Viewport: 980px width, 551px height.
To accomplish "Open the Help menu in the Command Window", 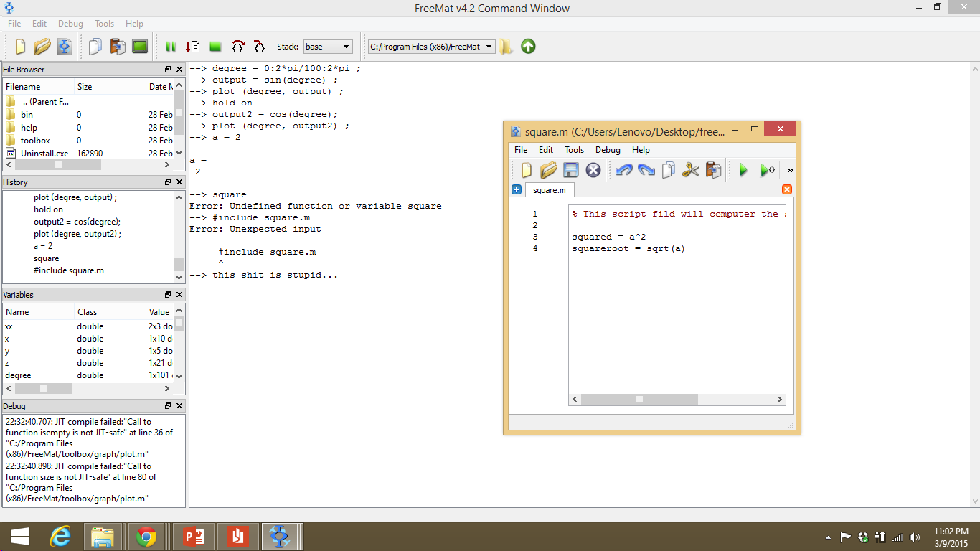I will coord(134,24).
